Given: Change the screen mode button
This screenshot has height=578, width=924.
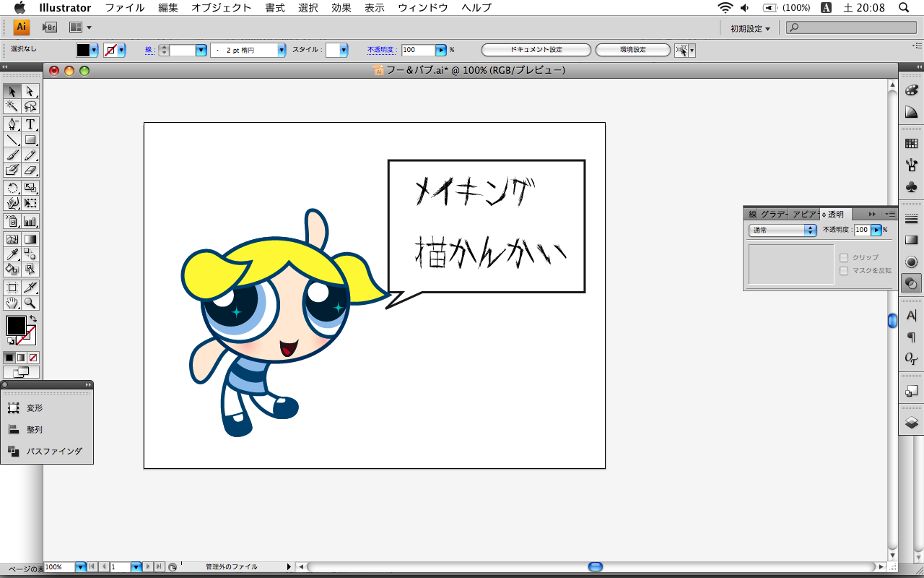Looking at the screenshot, I should [x=21, y=372].
